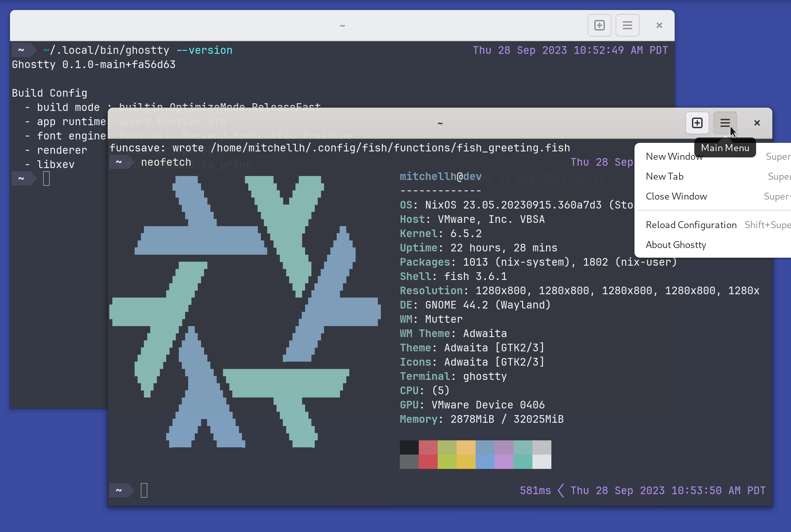
Task: Click the yellow palette block in top row
Action: 466,448
